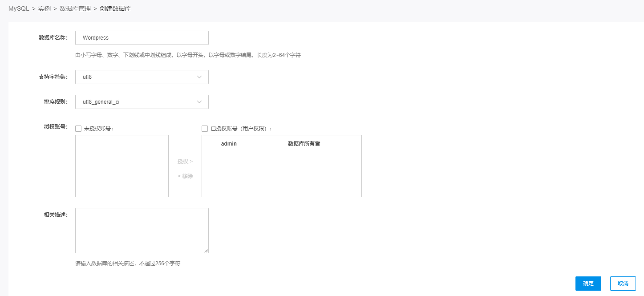Screen dimensions: 644x296
Task: Open the utf8_general_ci collation selector
Action: pos(142,102)
